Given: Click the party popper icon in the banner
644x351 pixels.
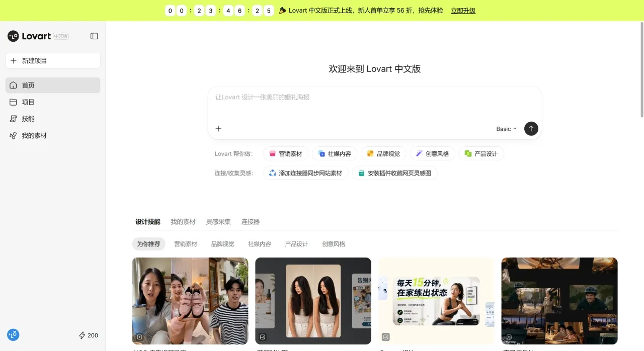Looking at the screenshot, I should (283, 10).
